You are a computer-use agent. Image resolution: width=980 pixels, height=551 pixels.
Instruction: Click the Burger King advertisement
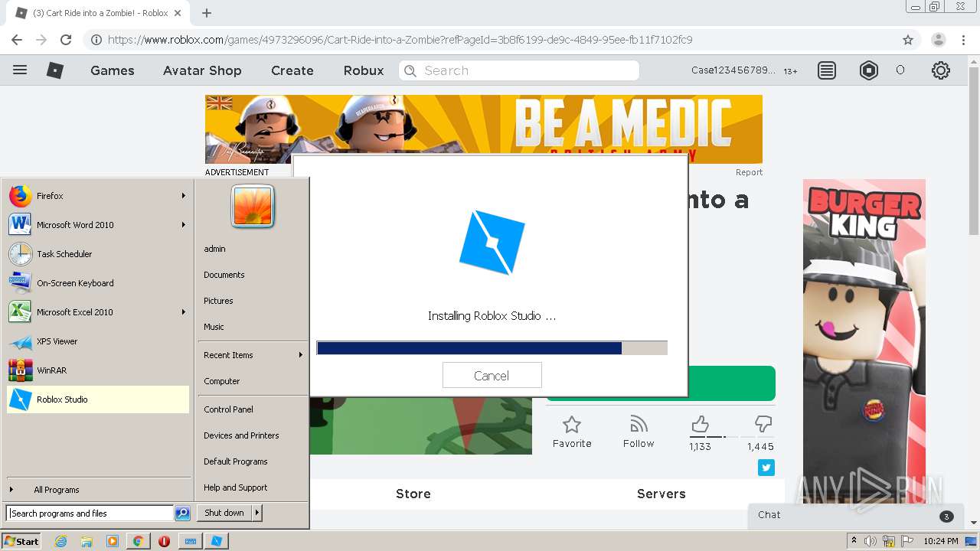864,341
